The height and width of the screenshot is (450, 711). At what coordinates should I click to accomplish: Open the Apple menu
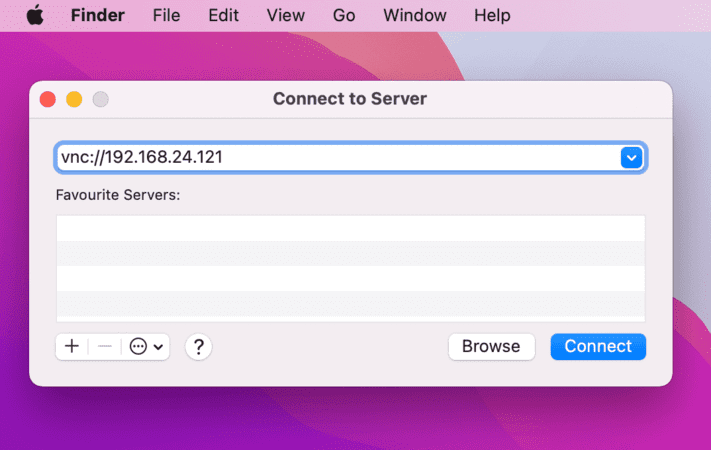(35, 15)
